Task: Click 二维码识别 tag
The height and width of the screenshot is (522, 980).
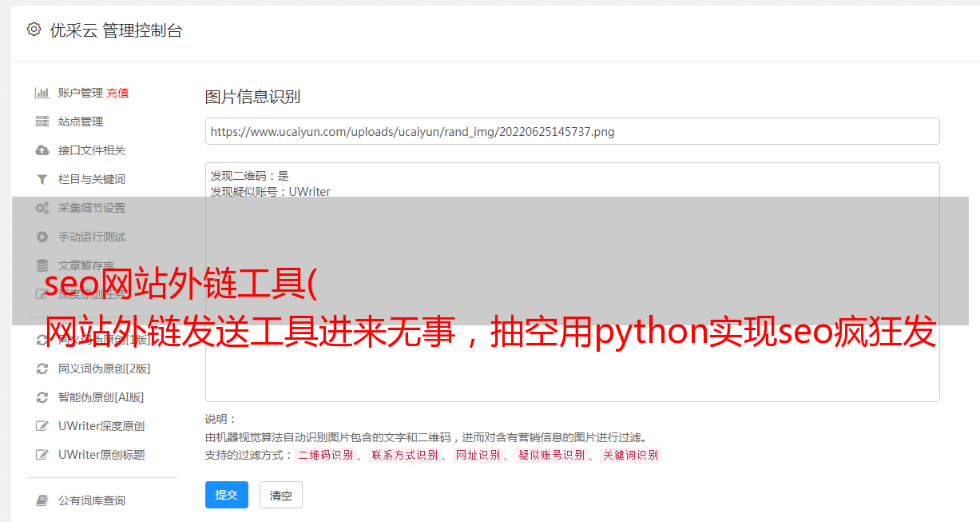Action: [325, 455]
